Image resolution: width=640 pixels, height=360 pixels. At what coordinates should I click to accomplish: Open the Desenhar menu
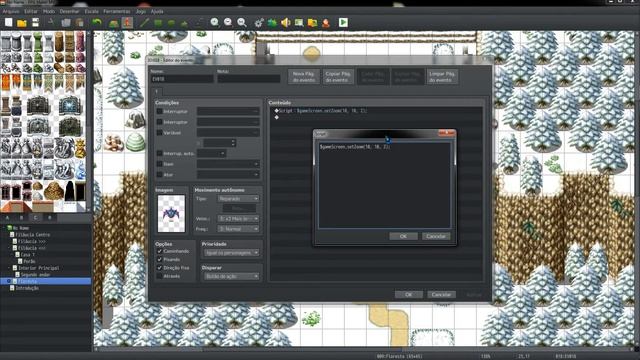(x=69, y=11)
